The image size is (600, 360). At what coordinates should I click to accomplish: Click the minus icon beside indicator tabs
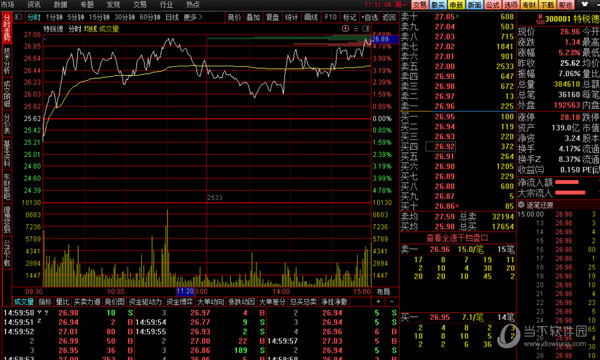pos(392,302)
